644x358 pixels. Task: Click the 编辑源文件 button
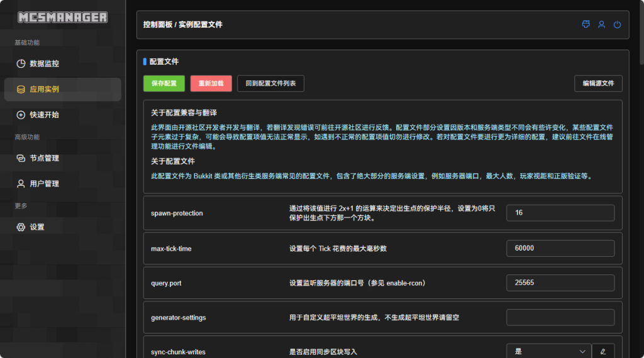599,84
